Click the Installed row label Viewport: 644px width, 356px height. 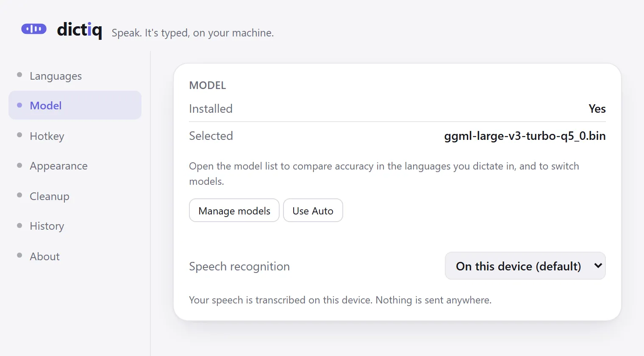(211, 109)
